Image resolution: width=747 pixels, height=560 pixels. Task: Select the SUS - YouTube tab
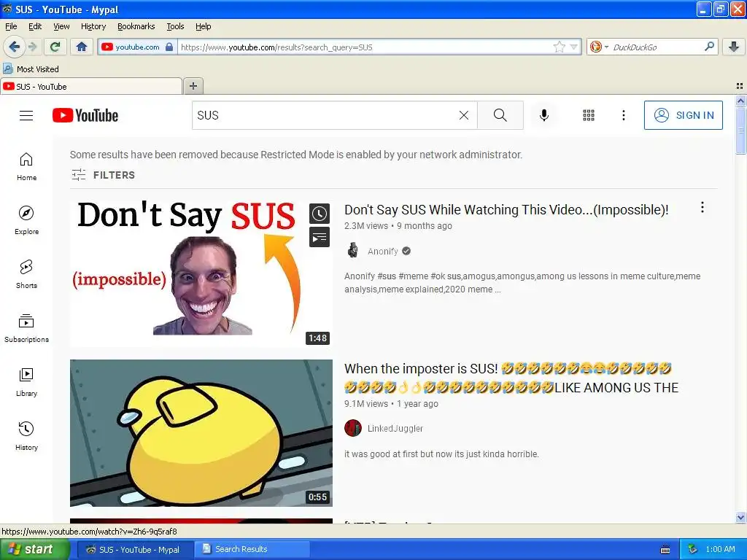pos(91,86)
